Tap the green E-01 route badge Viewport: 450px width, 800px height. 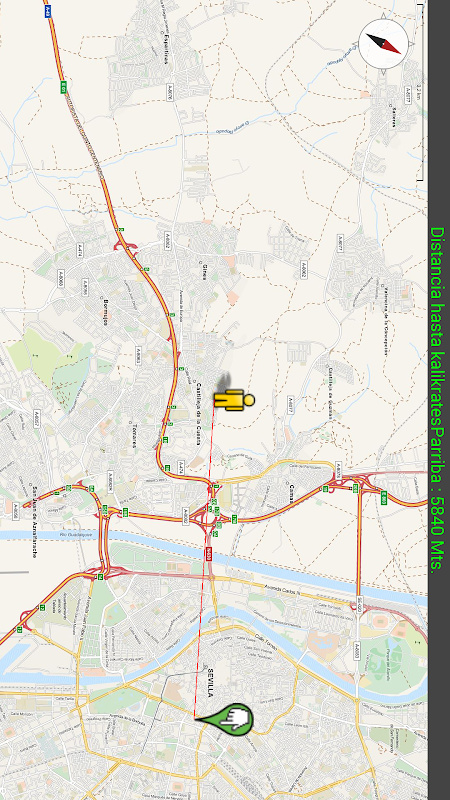[63, 87]
